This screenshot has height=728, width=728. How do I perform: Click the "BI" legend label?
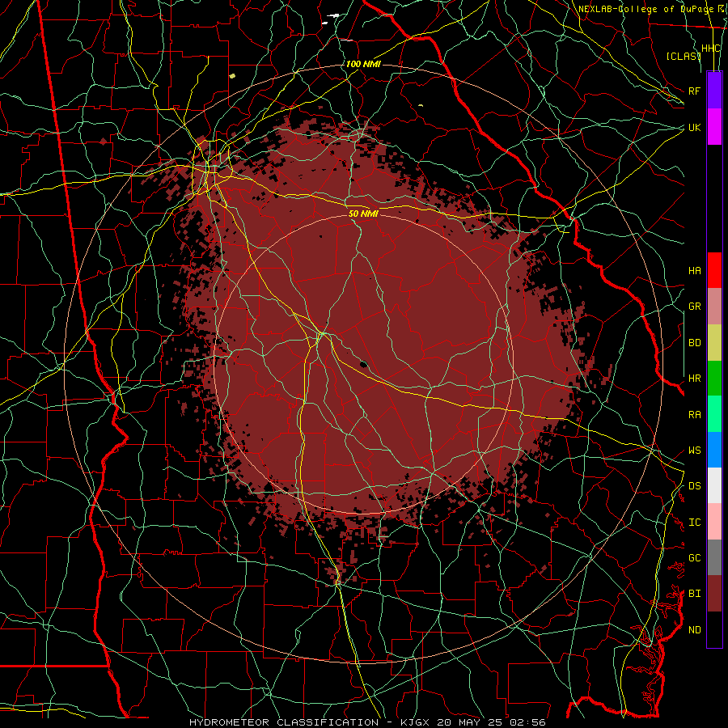coord(694,594)
